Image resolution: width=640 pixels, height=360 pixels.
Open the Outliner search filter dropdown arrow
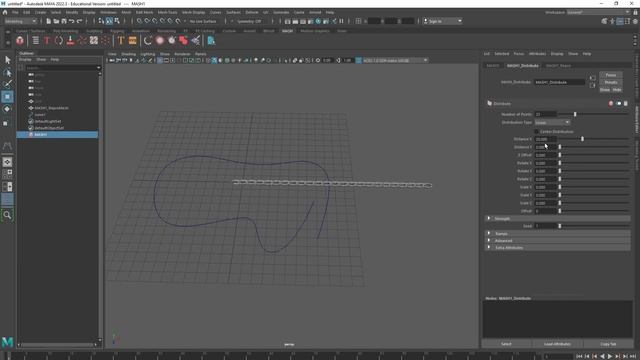click(x=98, y=68)
